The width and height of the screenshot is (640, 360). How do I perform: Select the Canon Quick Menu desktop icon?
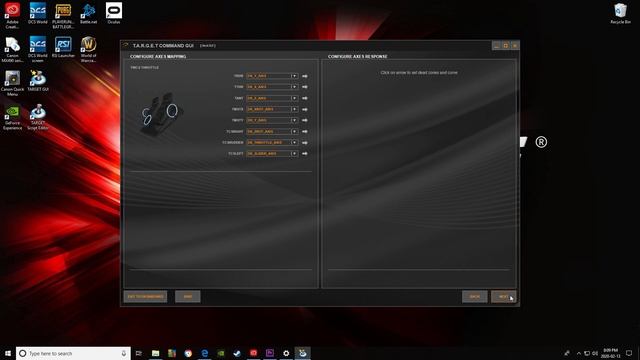tap(12, 83)
